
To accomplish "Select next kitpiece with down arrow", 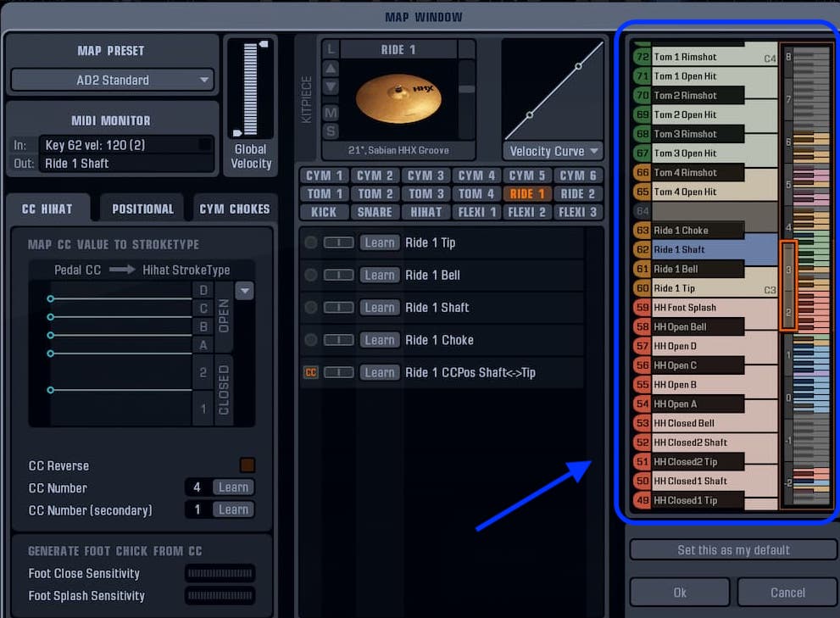I will pyautogui.click(x=331, y=86).
